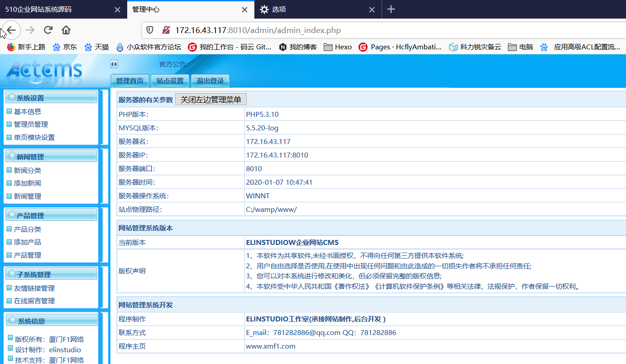Click the 关闭左边管理菜单 button
The height and width of the screenshot is (364, 626).
pyautogui.click(x=211, y=100)
